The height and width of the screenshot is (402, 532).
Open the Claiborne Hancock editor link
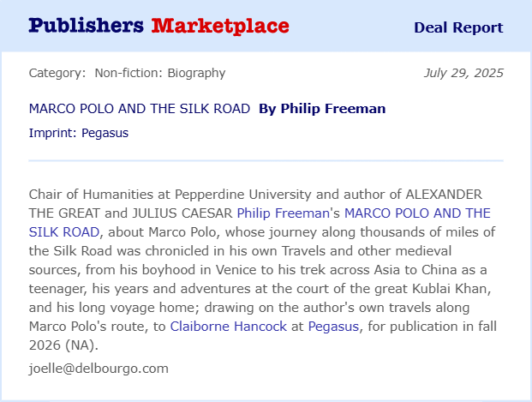(x=229, y=327)
